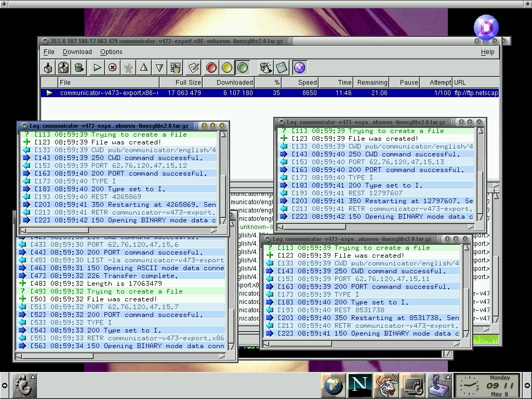This screenshot has width=532, height=399.
Task: Open the File menu
Action: coord(49,52)
